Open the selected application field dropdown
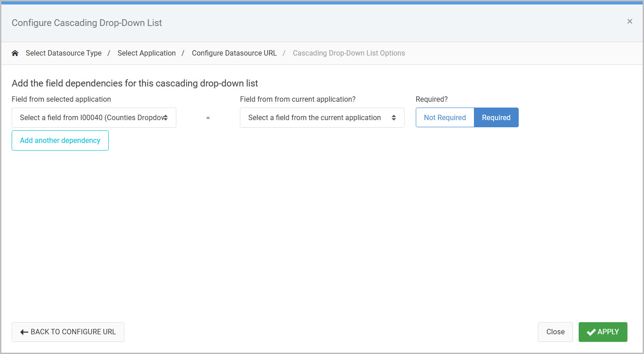 tap(94, 117)
